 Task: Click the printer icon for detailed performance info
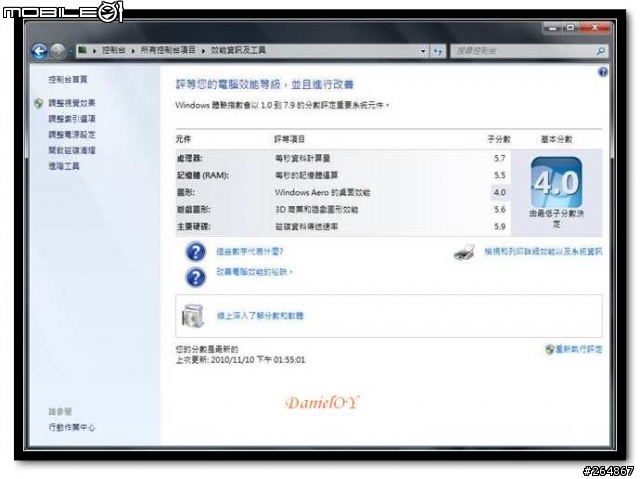point(464,252)
